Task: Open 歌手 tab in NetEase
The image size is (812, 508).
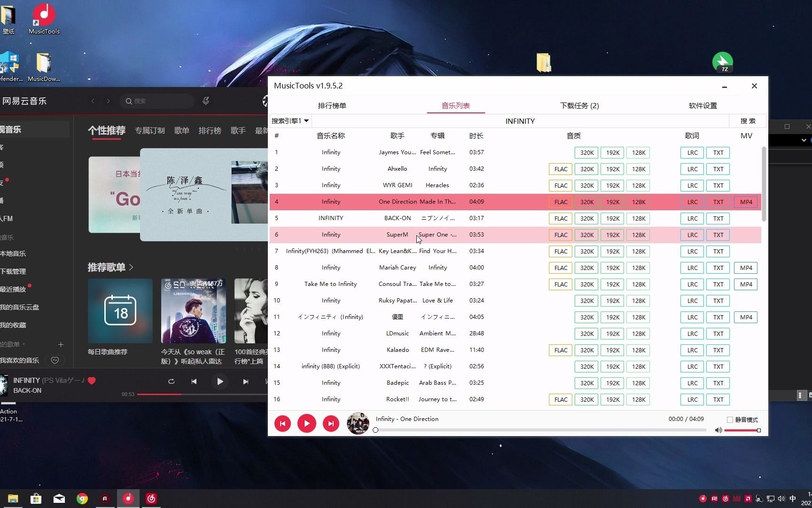Action: [238, 130]
